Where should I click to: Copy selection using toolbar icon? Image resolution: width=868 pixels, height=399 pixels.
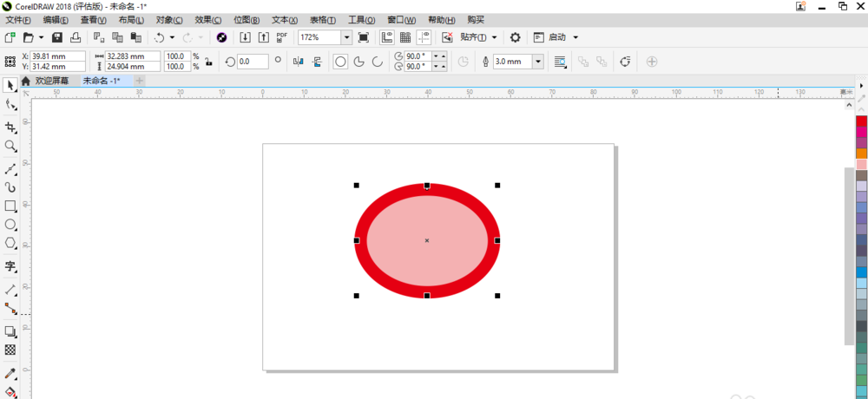[x=117, y=37]
